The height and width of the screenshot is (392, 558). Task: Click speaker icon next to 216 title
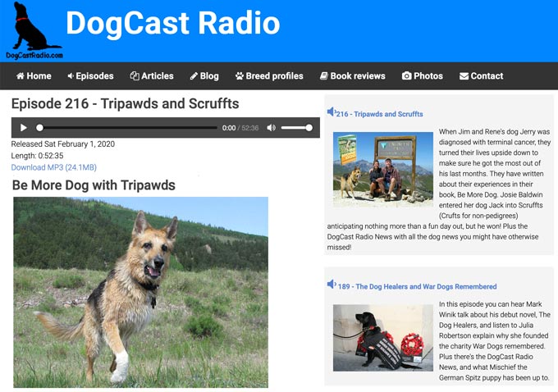pos(332,112)
